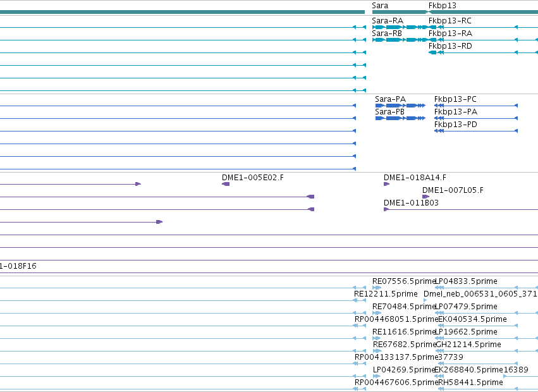The image size is (538, 392).
Task: Select the LP19662.5prime EST label
Action: [x=467, y=332]
